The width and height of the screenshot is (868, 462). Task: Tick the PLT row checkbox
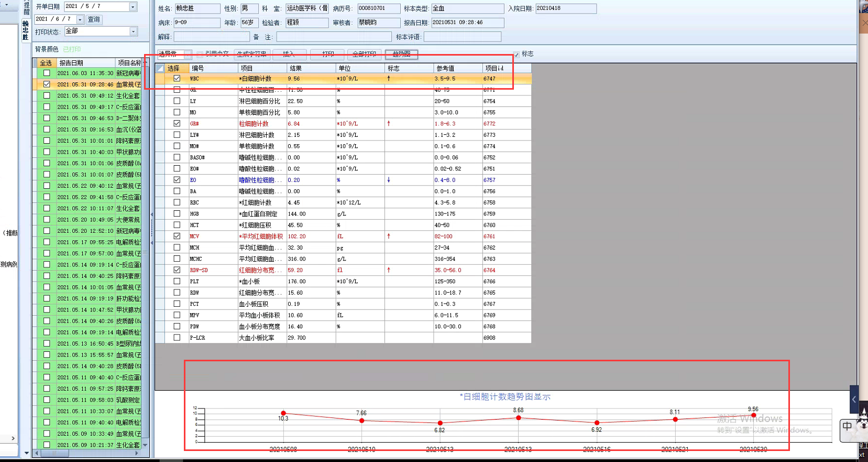[x=177, y=282]
